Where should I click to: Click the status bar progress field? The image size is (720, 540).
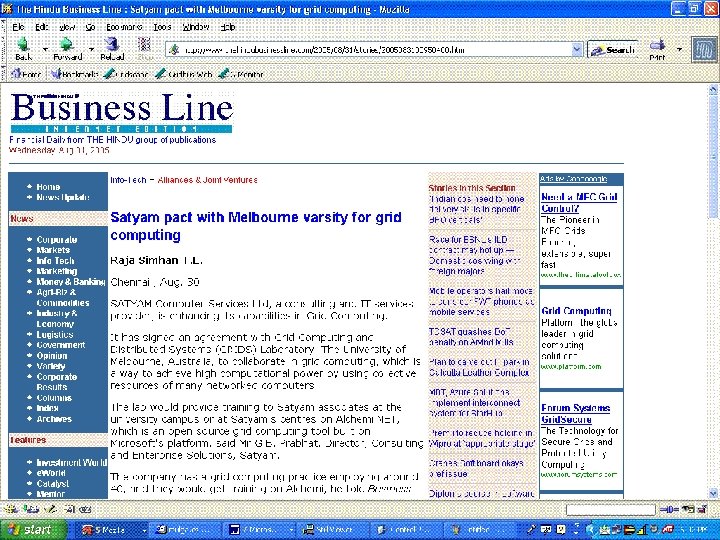click(x=610, y=509)
